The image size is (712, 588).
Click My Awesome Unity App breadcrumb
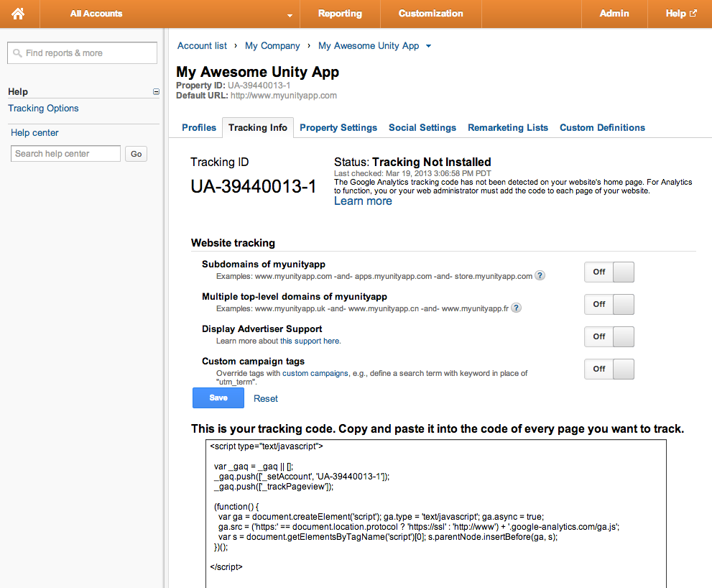pyautogui.click(x=369, y=46)
